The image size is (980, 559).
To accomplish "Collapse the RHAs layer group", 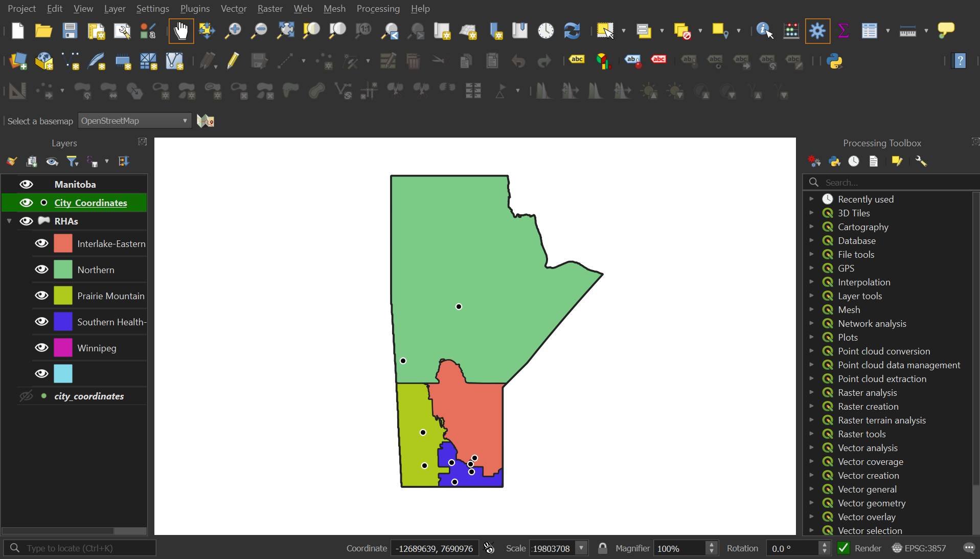I will coord(9,221).
